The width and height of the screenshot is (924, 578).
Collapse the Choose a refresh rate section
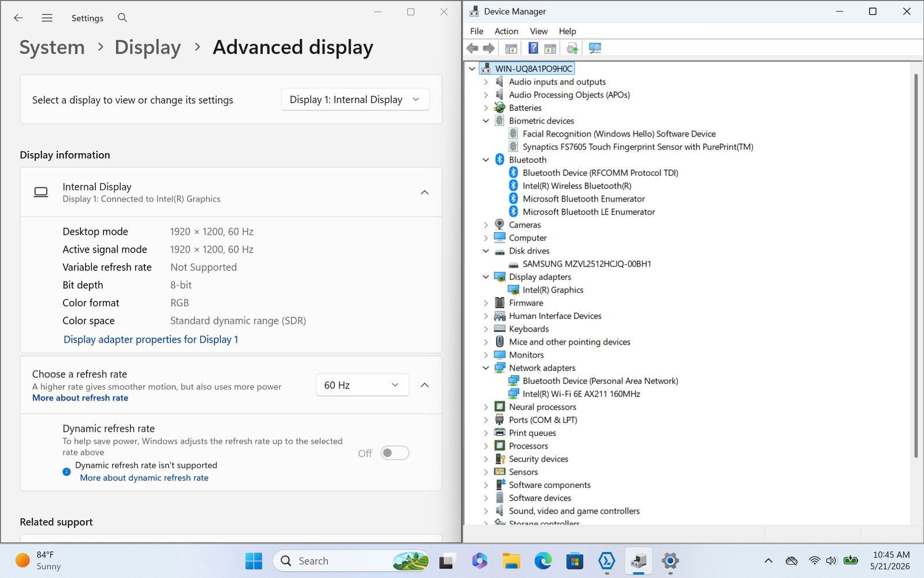[424, 385]
